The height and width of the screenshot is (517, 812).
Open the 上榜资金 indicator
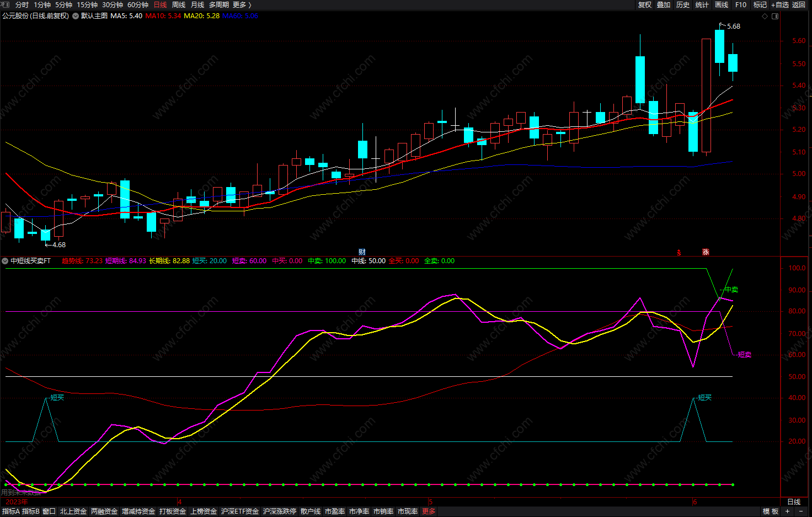click(x=204, y=511)
